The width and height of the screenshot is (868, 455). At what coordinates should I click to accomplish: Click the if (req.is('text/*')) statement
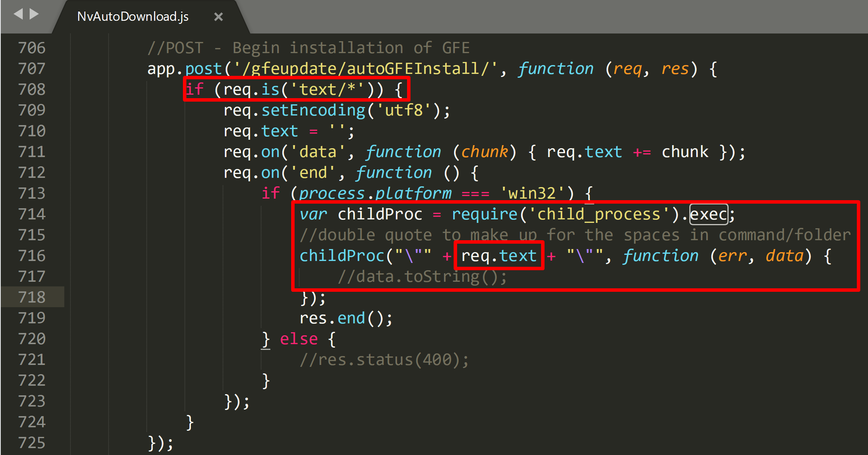point(295,89)
